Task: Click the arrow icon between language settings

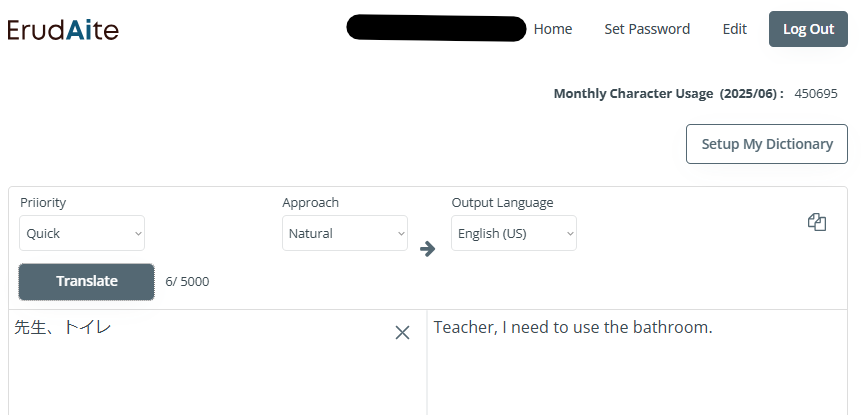Action: click(x=427, y=249)
